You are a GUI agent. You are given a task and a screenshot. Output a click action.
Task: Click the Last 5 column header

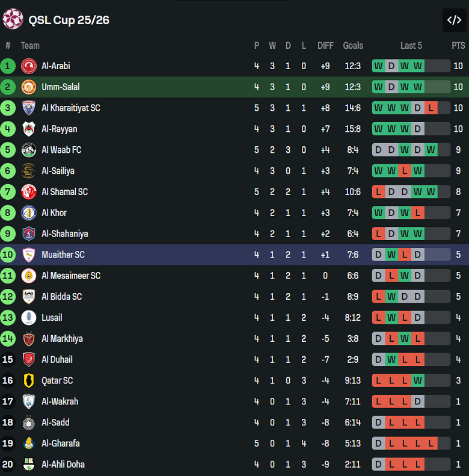click(411, 46)
